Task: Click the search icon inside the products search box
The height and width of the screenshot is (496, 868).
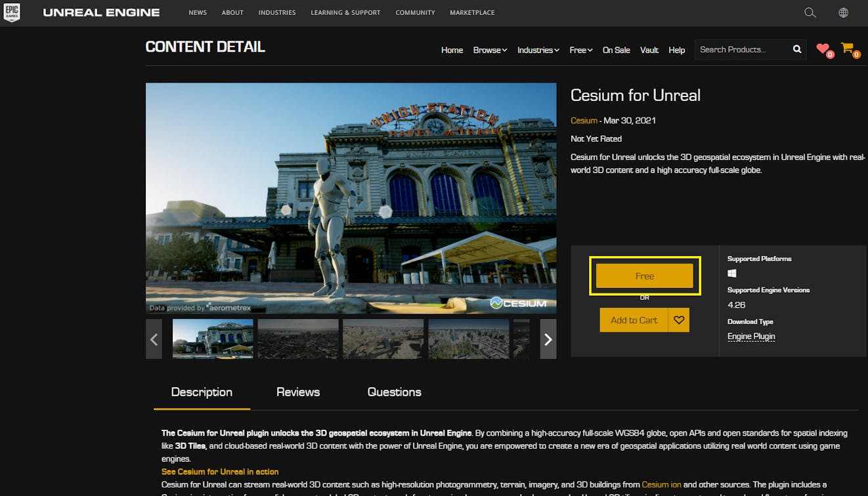Action: 796,49
